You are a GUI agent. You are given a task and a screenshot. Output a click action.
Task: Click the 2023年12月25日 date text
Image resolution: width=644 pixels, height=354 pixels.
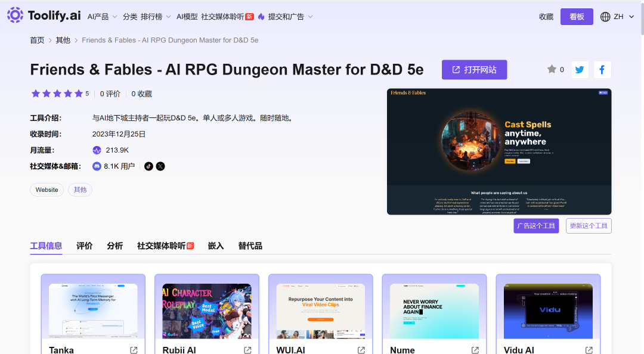click(119, 134)
